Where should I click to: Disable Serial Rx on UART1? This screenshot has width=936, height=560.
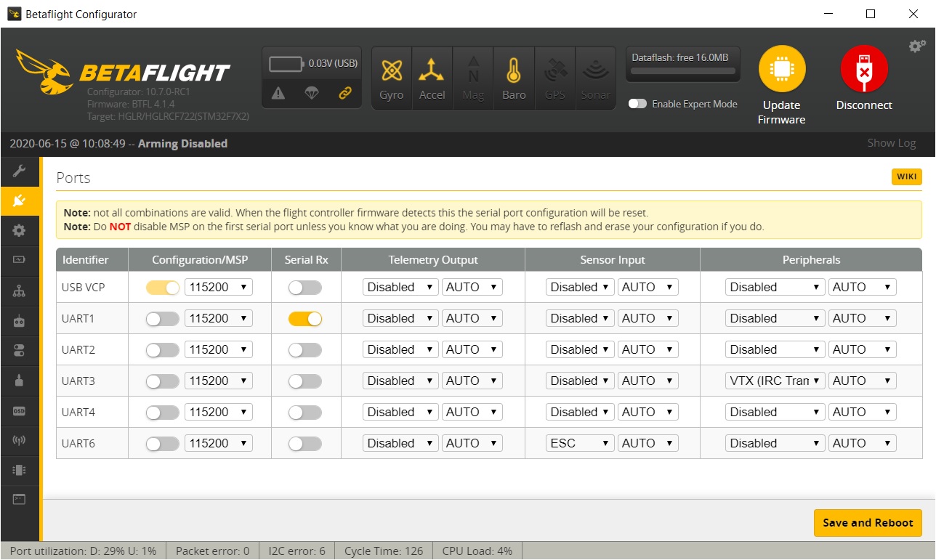coord(305,318)
